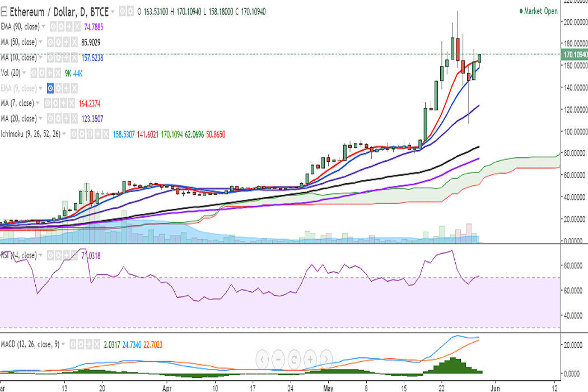The height and width of the screenshot is (392, 588).
Task: Open the EMA (90, close) dropdown arrow
Action: pos(43,27)
